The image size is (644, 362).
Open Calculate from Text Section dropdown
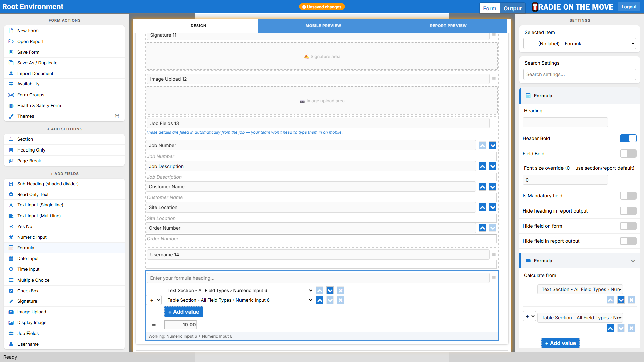pos(580,289)
